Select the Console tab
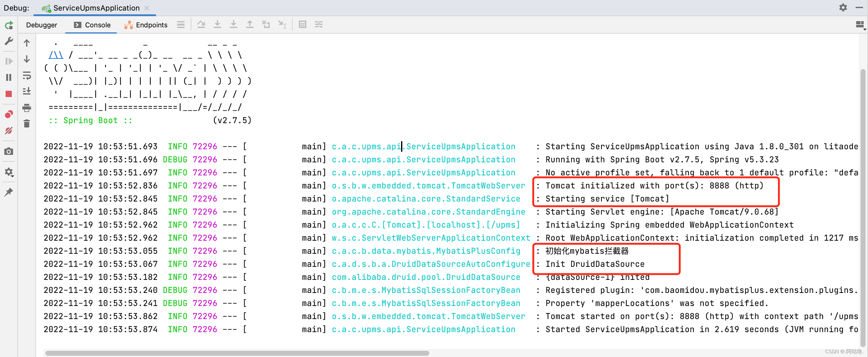 pyautogui.click(x=92, y=25)
